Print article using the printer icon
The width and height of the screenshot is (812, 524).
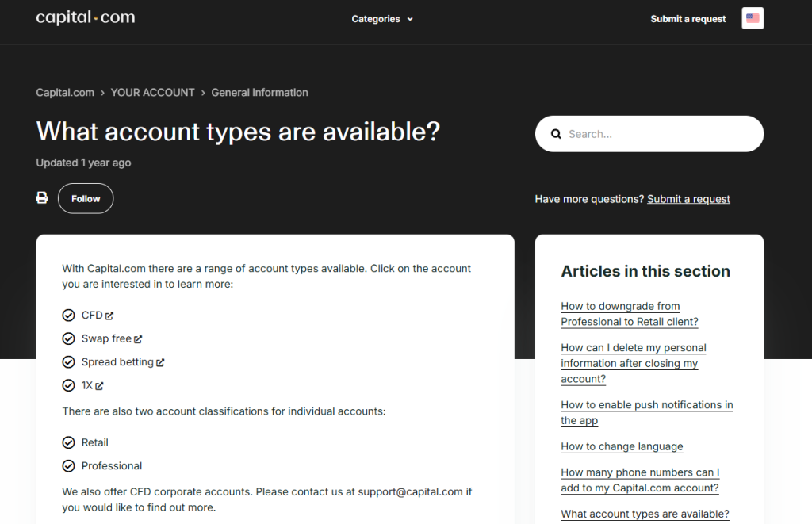pos(42,198)
